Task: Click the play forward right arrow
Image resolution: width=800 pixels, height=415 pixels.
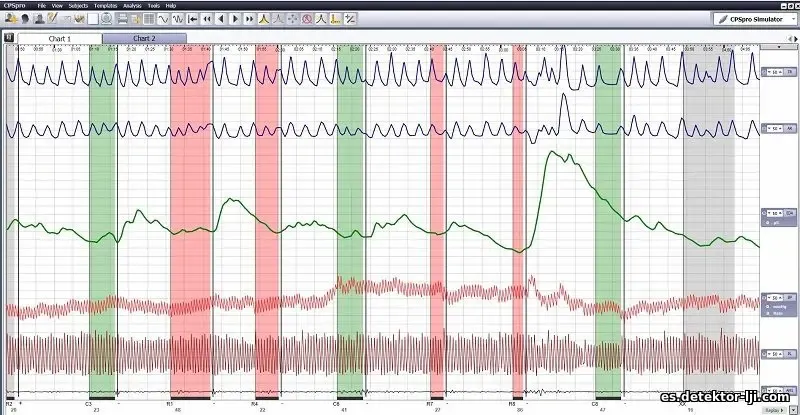Action: [235, 19]
